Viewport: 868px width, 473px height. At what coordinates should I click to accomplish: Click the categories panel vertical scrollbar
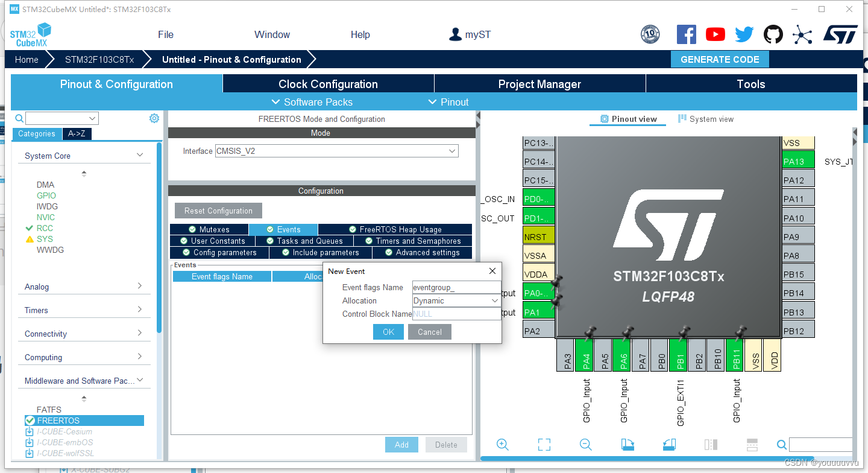click(x=159, y=237)
